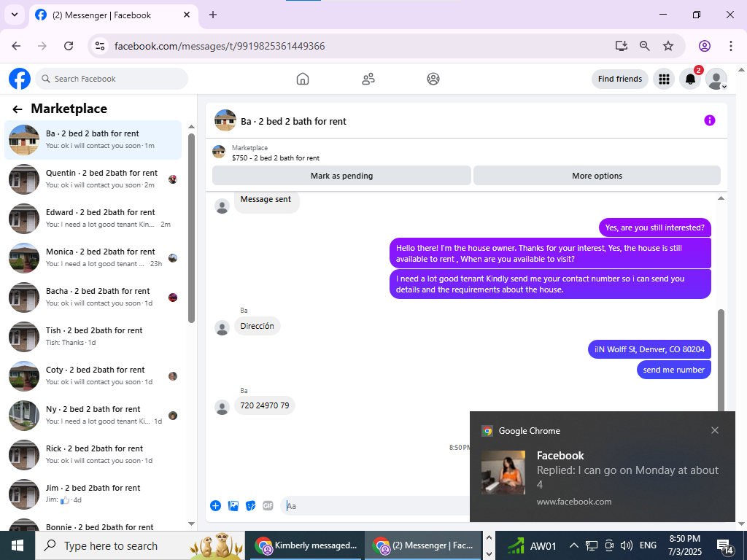The height and width of the screenshot is (560, 747).
Task: Open tab search dropdown arrow
Action: tap(15, 15)
